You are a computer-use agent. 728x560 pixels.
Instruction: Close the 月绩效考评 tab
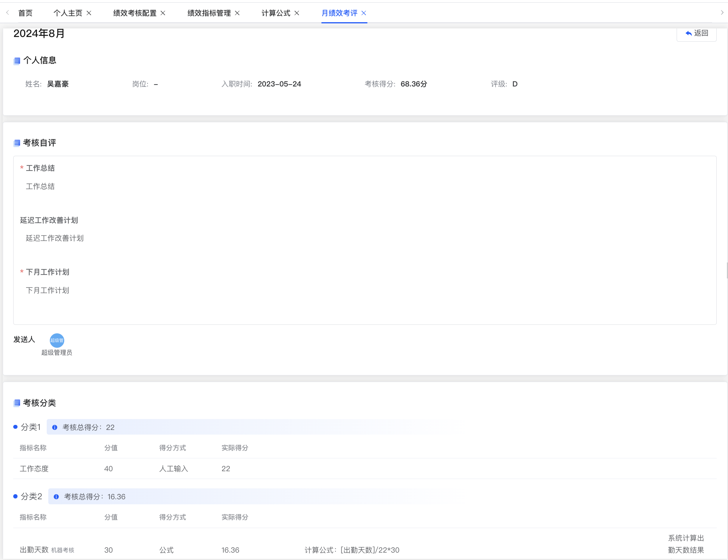coord(364,13)
